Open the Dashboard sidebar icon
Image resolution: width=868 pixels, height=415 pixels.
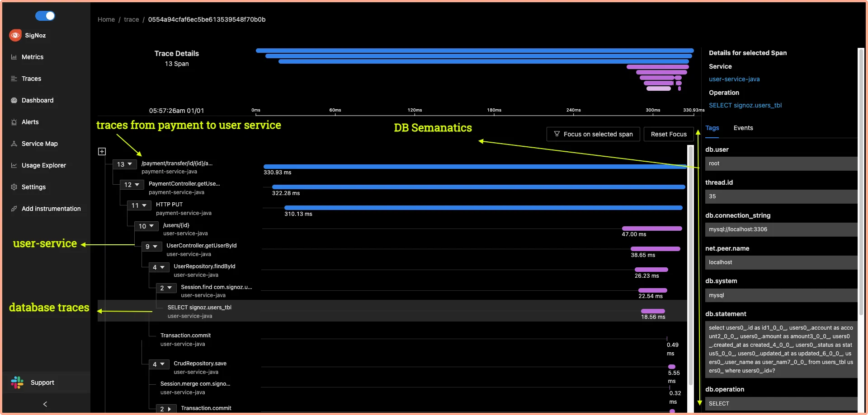point(14,100)
